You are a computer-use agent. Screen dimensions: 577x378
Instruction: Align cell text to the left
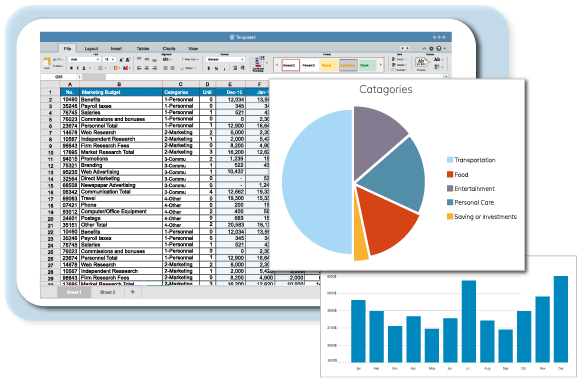click(139, 68)
